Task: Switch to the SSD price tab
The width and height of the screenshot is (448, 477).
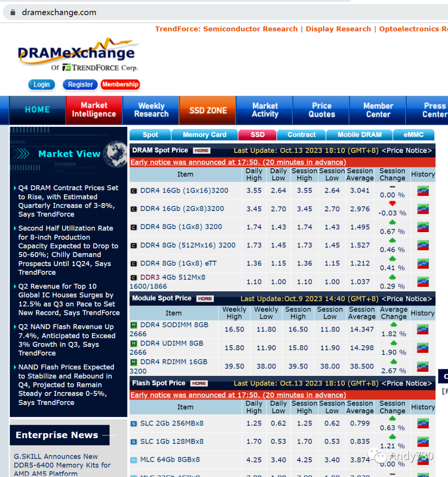Action: [x=257, y=135]
